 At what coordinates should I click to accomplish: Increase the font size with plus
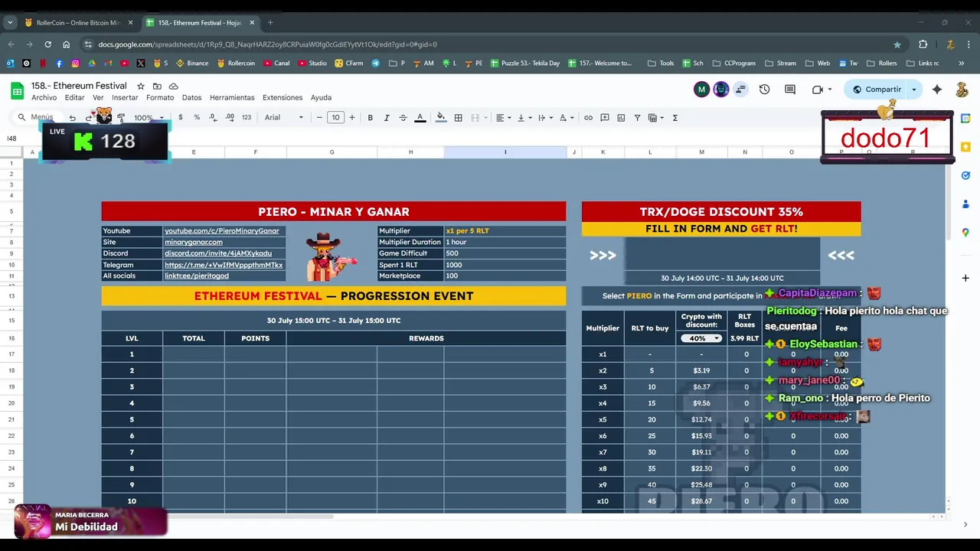coord(352,118)
